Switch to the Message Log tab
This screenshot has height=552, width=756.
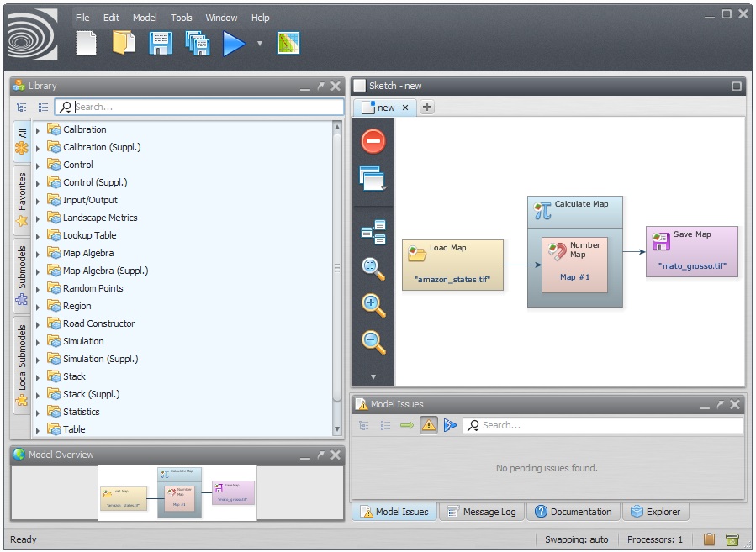(482, 512)
